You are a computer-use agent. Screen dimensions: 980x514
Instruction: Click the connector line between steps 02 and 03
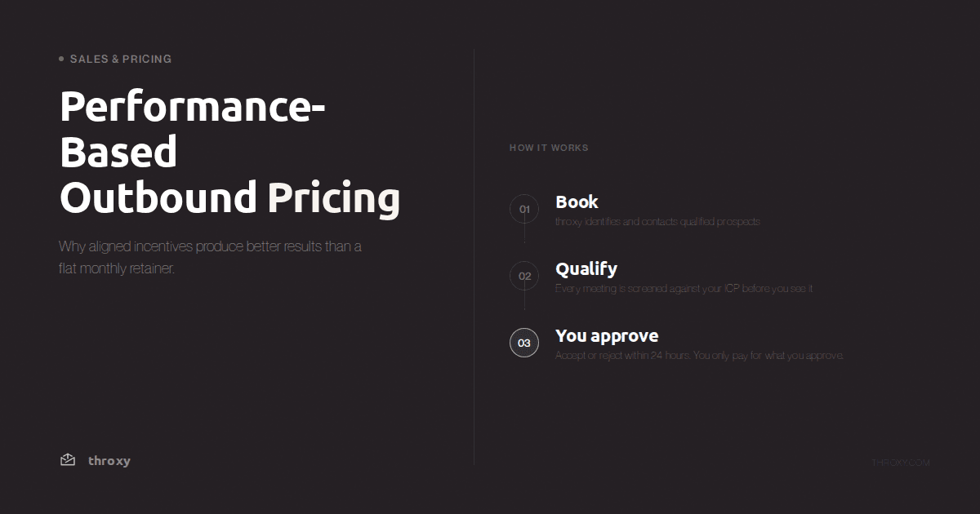click(x=524, y=300)
